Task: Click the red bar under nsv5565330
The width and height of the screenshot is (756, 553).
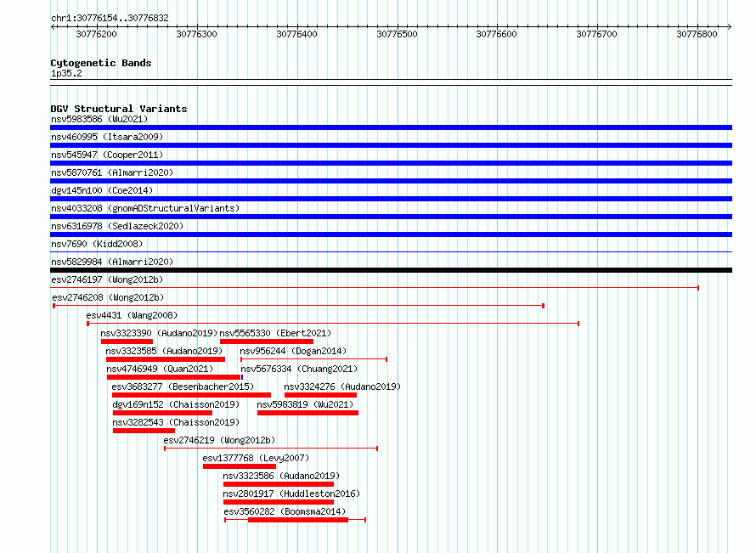Action: point(267,341)
